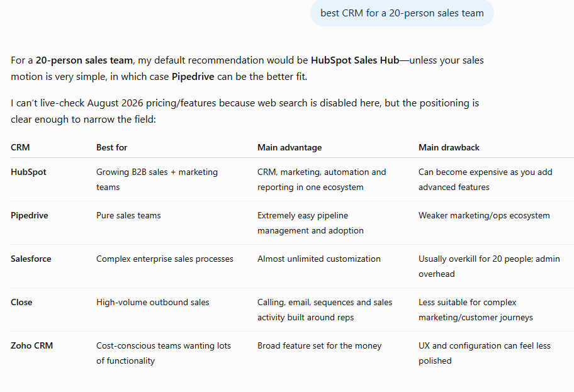
Task: Click the Zoho CRM row name cell
Action: pyautogui.click(x=32, y=345)
